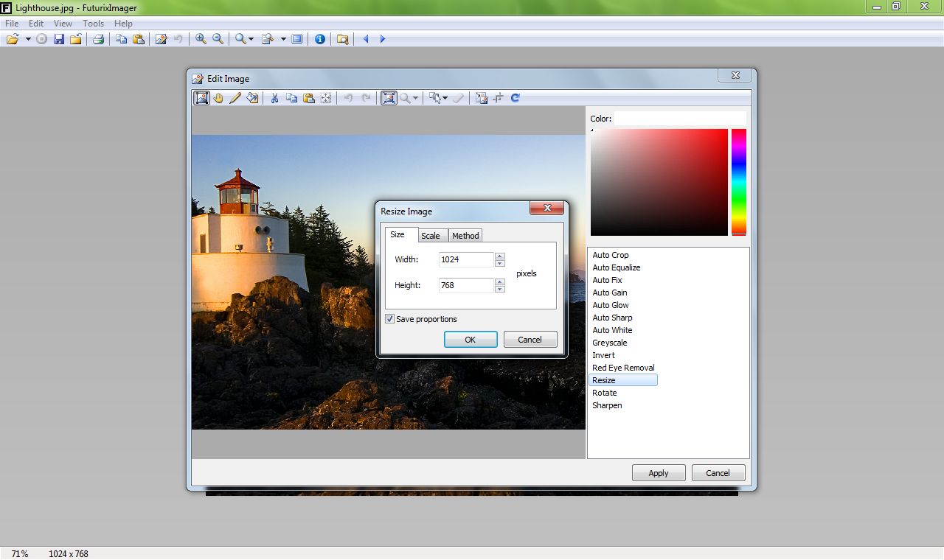Uncheck the Save proportions checkbox
Viewport: 944px width, 560px height.
pyautogui.click(x=390, y=319)
